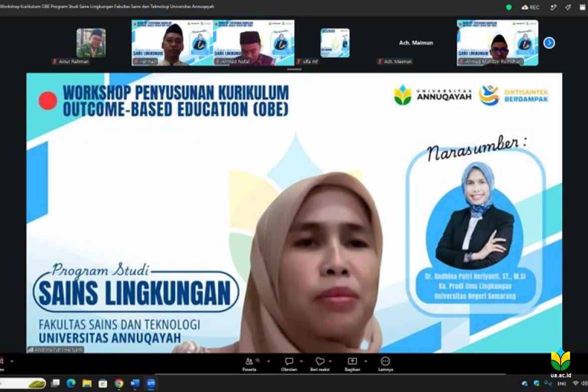Click the Ahmad Nufal name label
This screenshot has height=392, width=588.
click(x=232, y=61)
